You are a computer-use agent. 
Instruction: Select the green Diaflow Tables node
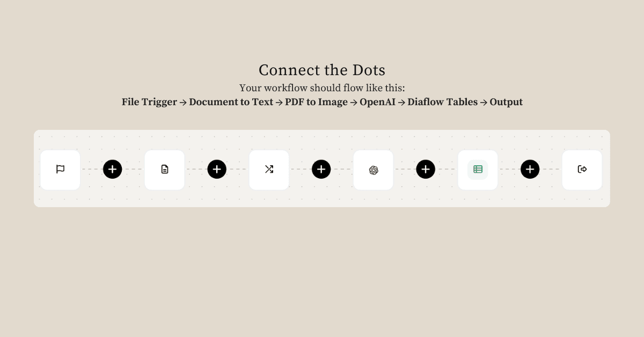(478, 170)
